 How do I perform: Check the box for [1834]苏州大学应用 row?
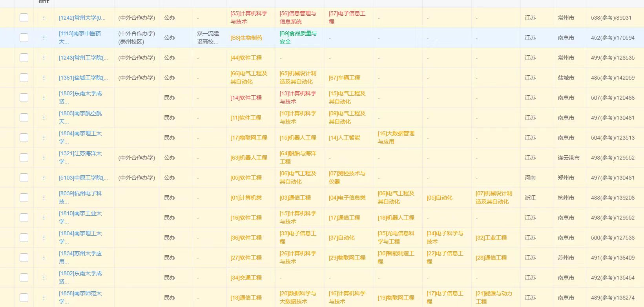coord(24,258)
